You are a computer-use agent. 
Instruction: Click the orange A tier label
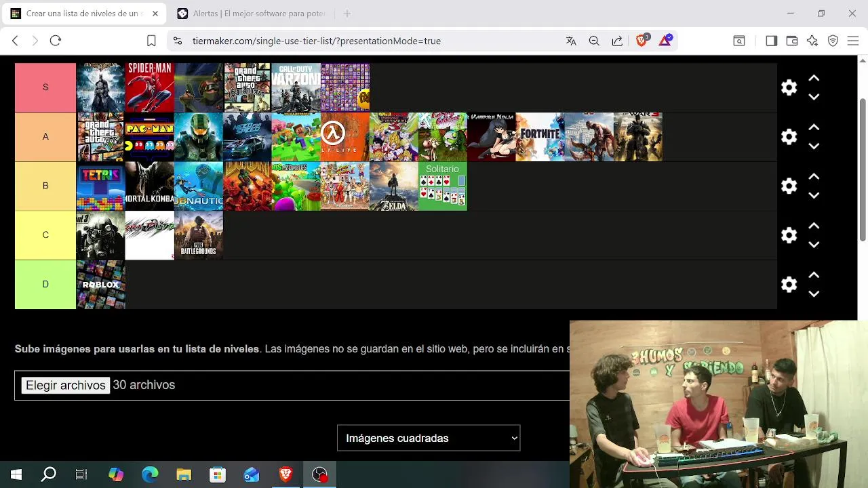pyautogui.click(x=45, y=137)
